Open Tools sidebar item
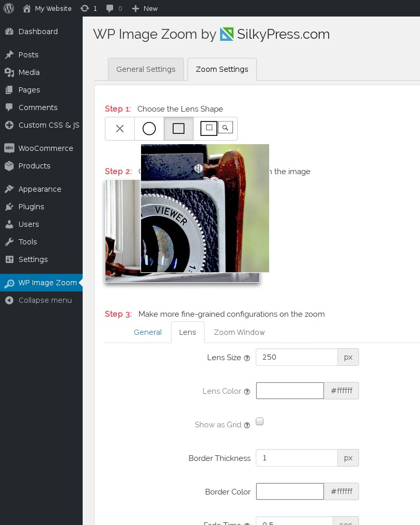Viewport: 420px width, 525px height. point(41,242)
